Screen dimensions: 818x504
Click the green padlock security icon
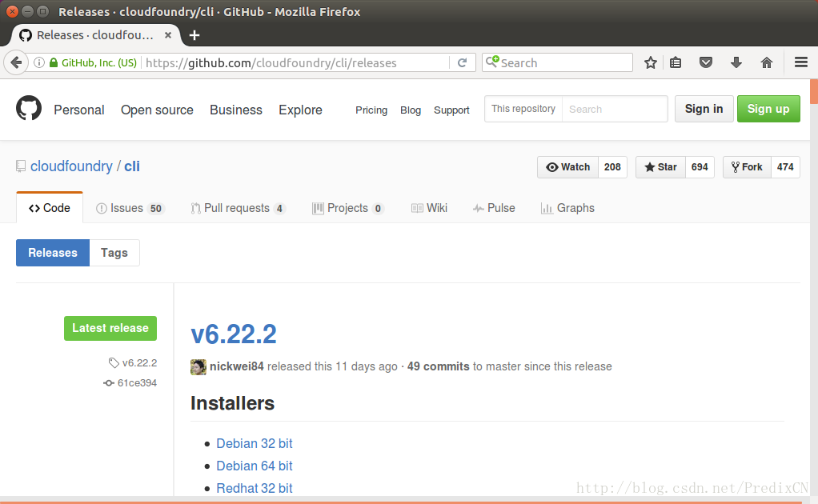coord(53,62)
